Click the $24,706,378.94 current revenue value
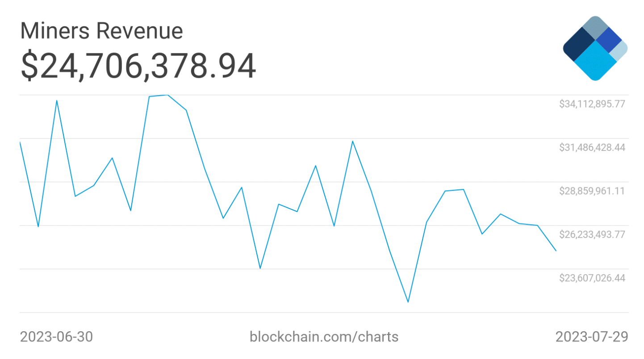The height and width of the screenshot is (359, 644). pos(138,66)
